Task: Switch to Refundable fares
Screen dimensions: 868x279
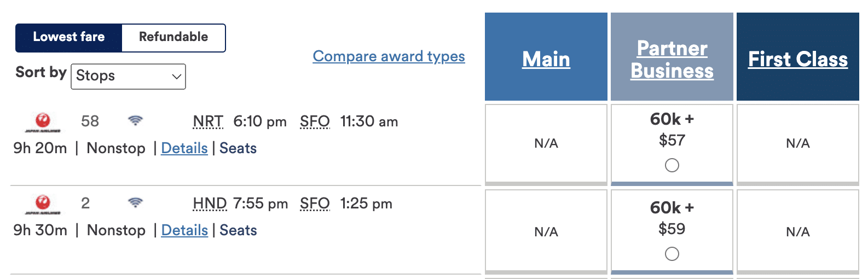Action: (x=173, y=37)
